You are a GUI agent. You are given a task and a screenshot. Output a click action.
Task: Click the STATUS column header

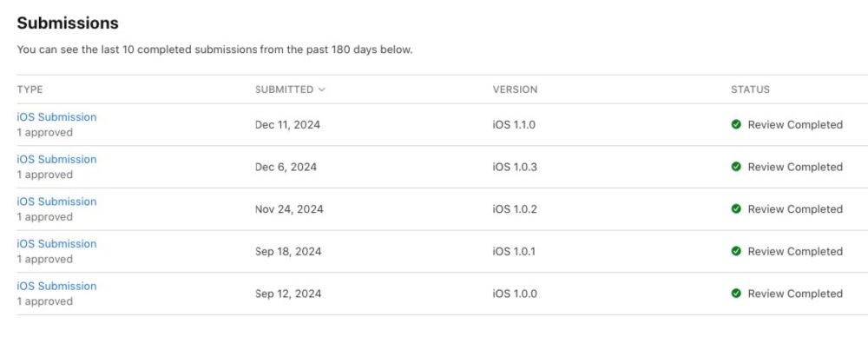click(x=750, y=89)
